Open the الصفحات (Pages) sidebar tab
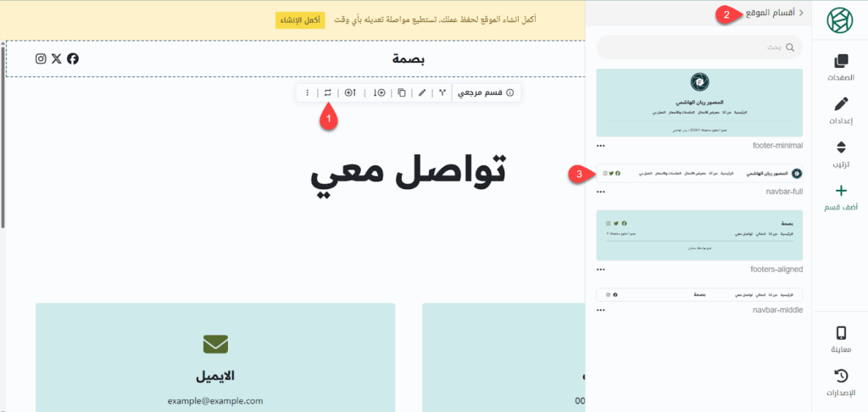 point(841,68)
